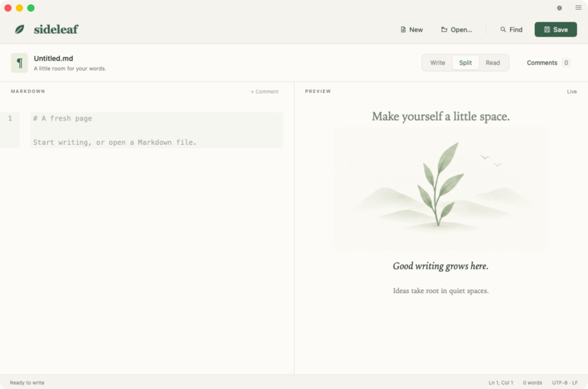The width and height of the screenshot is (588, 389).
Task: Click the sideleaf app name
Action: 56,29
